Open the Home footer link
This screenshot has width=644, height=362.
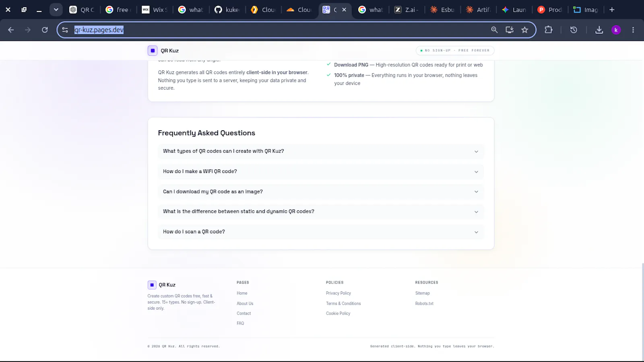[242, 293]
